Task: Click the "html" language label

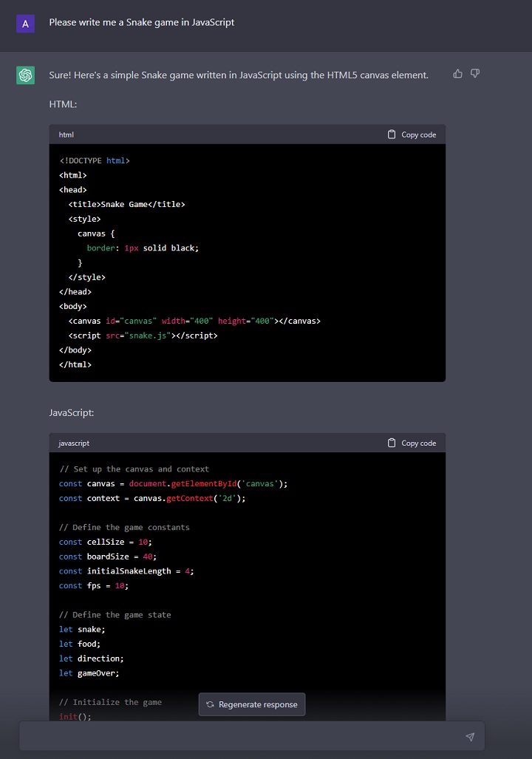Action: pos(66,135)
